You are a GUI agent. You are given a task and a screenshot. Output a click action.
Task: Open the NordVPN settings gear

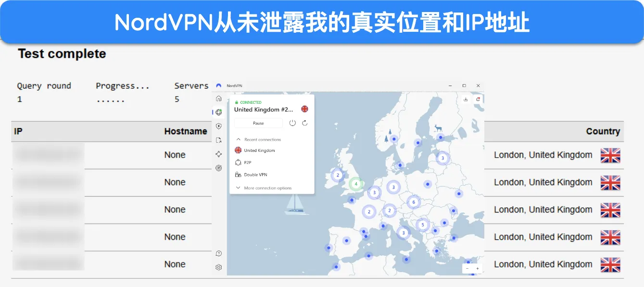click(219, 267)
